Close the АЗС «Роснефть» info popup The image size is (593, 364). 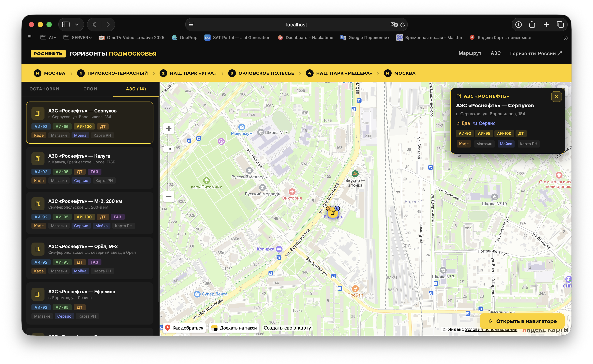click(x=556, y=97)
